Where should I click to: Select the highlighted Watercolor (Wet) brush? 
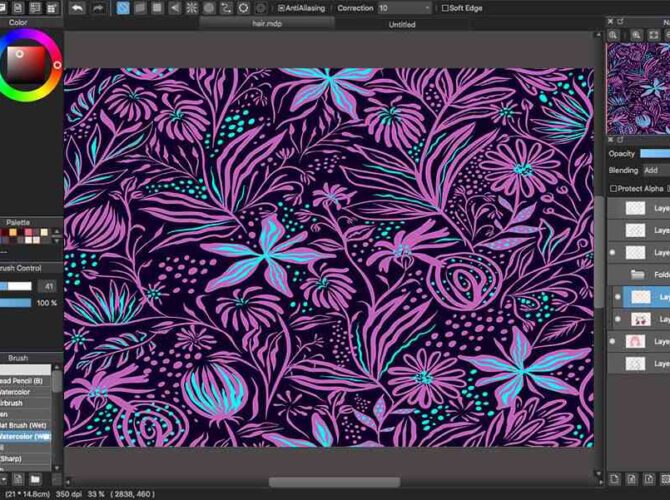25,436
